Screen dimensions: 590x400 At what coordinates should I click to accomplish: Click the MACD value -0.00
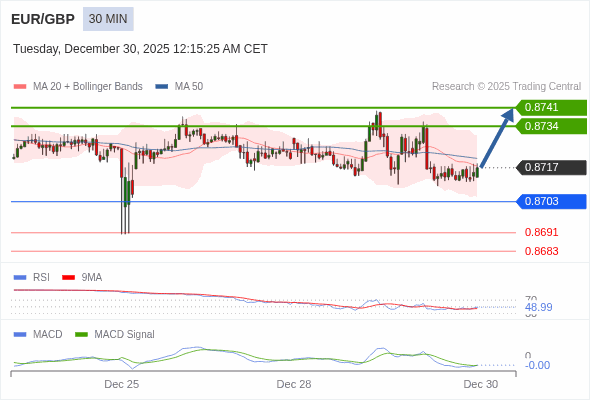point(537,365)
